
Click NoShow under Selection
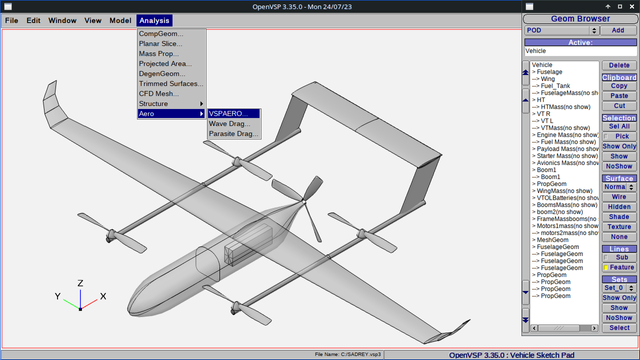click(619, 167)
